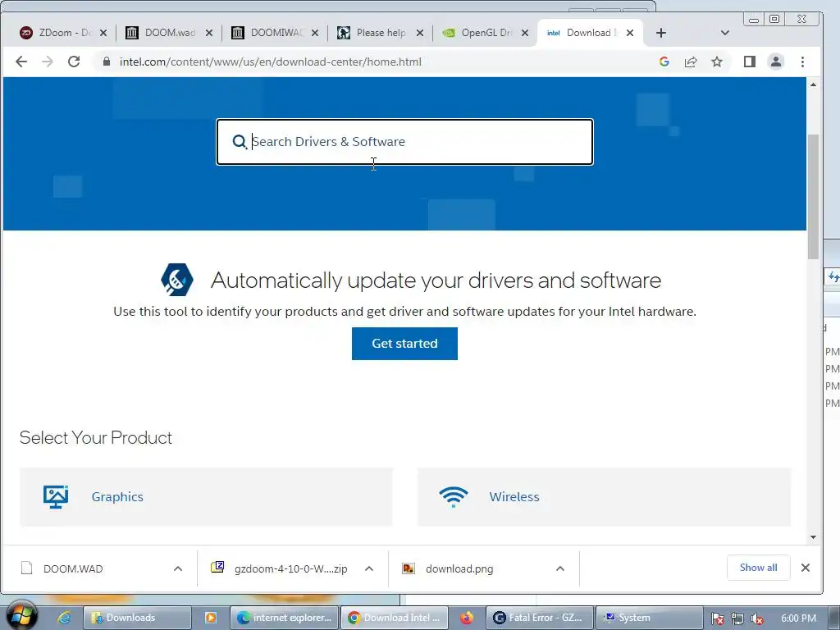Click the browser back arrow
Screen dimensions: 840x630
coord(21,62)
